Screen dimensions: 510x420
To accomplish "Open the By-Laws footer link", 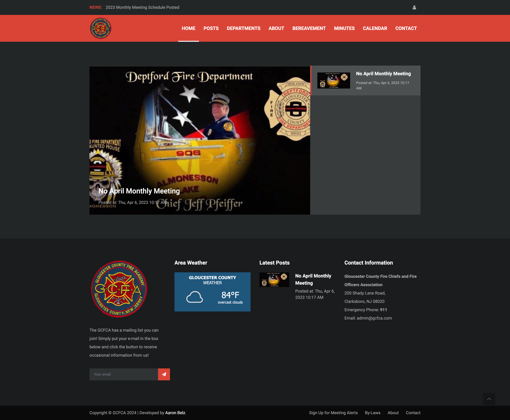I will [373, 413].
